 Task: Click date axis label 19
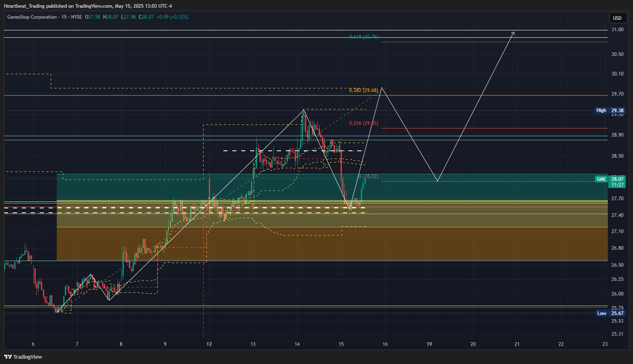coord(429,344)
